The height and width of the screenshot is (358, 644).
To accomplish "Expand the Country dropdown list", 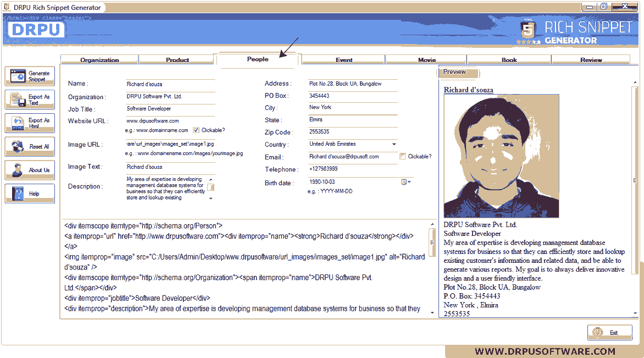I will pos(394,144).
